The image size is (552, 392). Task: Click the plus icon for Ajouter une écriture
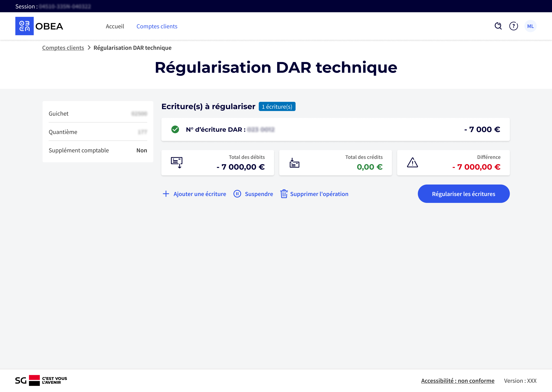[166, 194]
